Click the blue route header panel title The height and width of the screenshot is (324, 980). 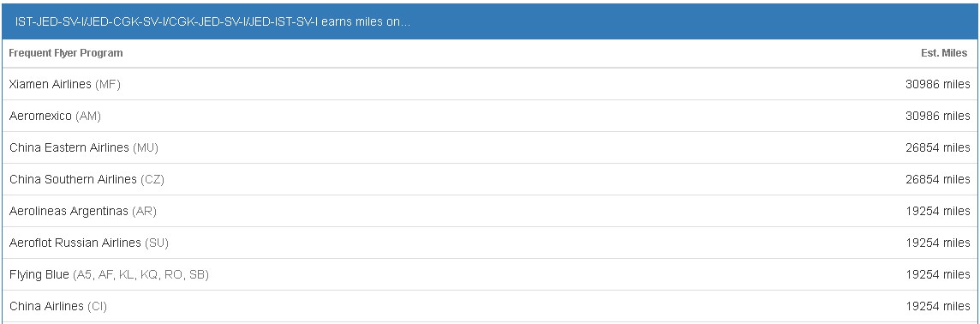[x=213, y=21]
